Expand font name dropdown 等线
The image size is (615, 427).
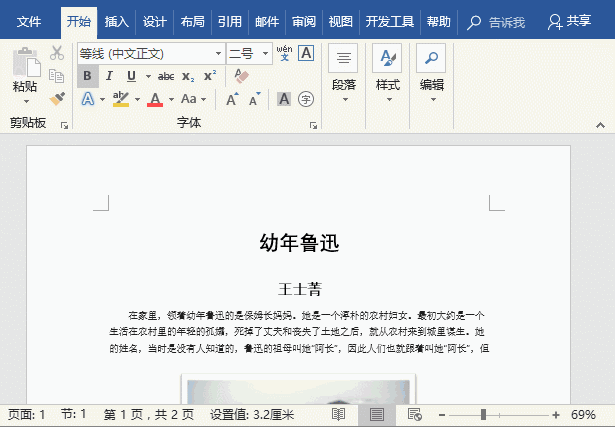pyautogui.click(x=218, y=53)
